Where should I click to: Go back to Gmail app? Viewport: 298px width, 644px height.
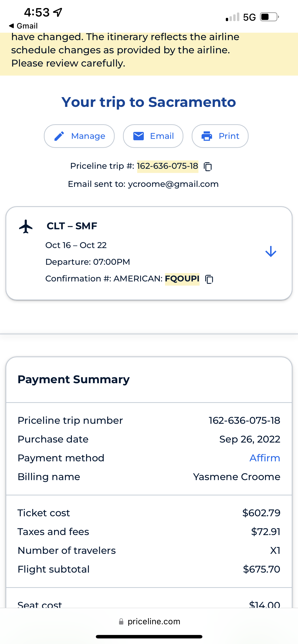coord(23,26)
